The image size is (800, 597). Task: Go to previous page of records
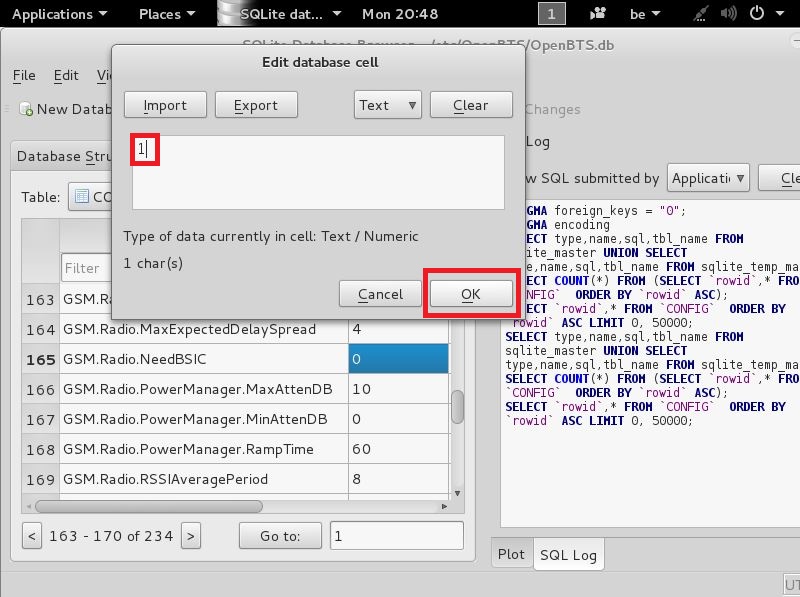coord(32,536)
